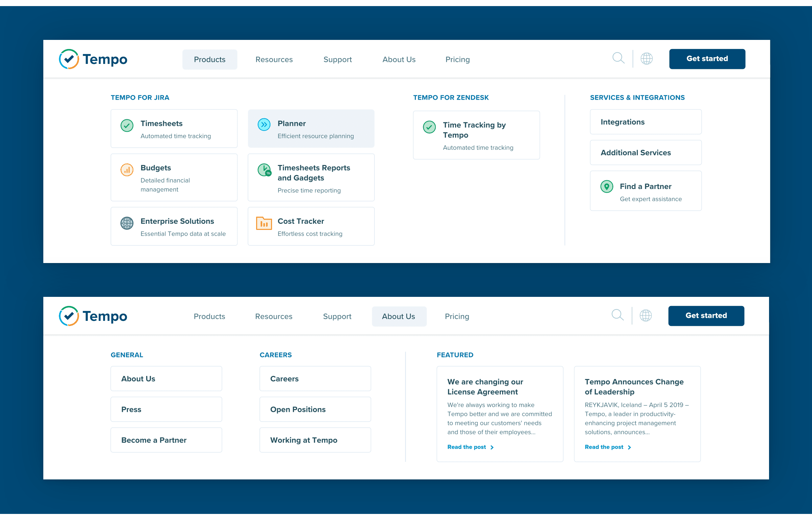Open Support in the bottom navbar
Image resolution: width=812 pixels, height=520 pixels.
tap(337, 316)
